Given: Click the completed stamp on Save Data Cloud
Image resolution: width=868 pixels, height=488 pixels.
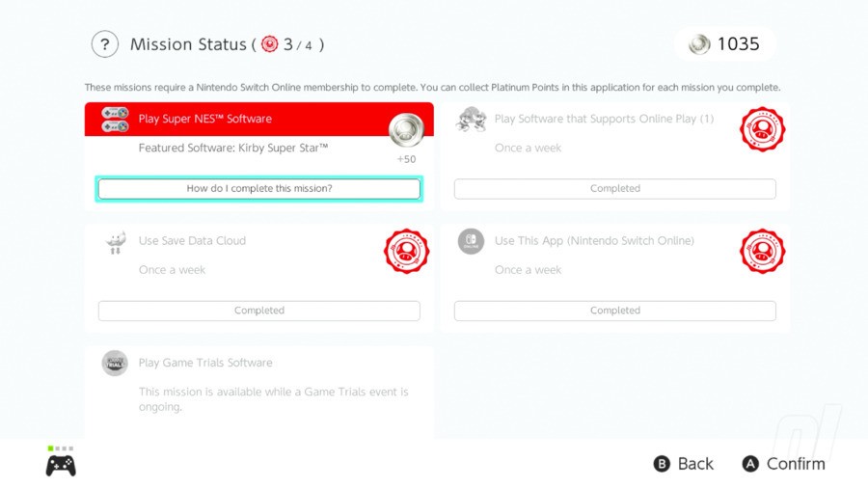Looking at the screenshot, I should 406,251.
